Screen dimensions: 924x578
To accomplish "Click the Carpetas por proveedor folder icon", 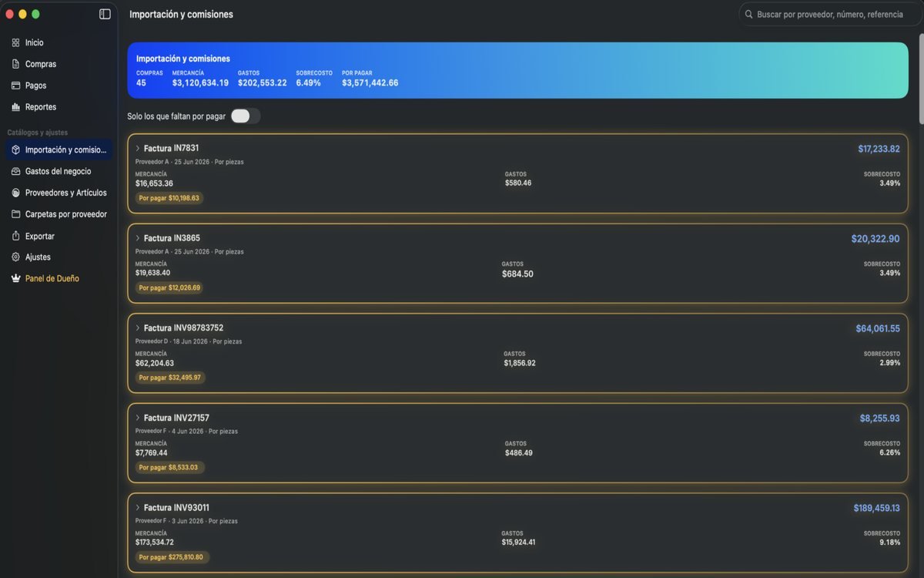I will (15, 214).
